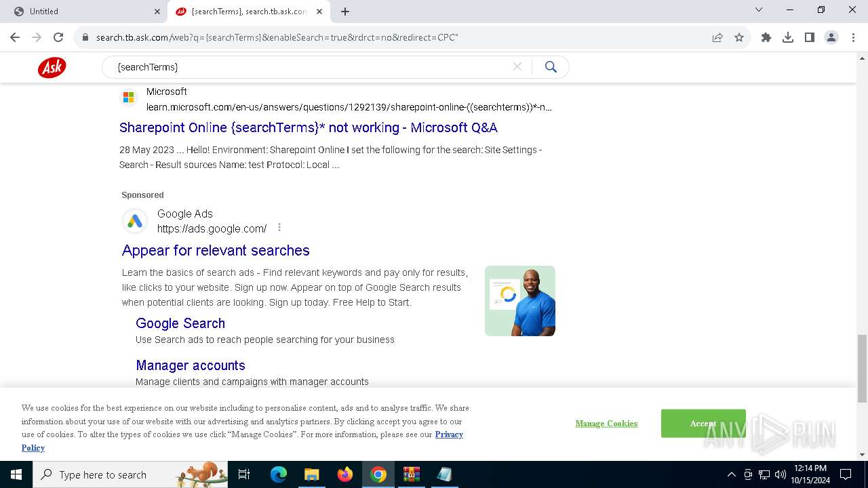Launch Microsoft Edge from taskbar

(x=279, y=474)
